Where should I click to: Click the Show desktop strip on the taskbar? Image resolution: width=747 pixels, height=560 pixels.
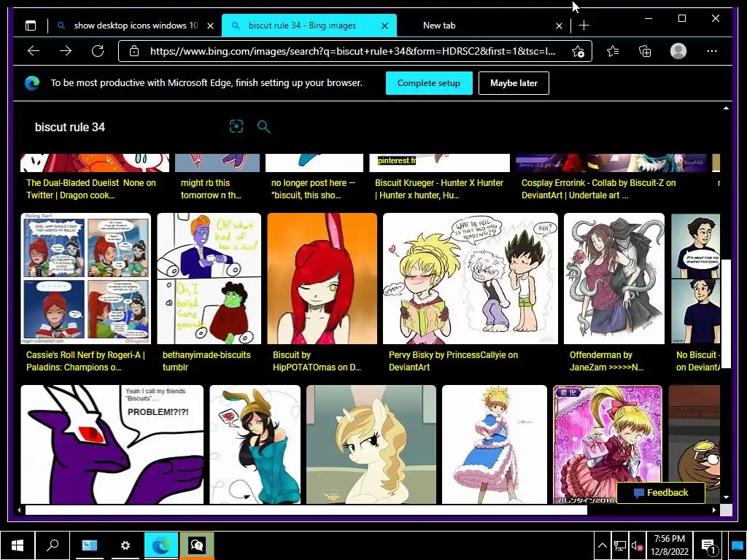pyautogui.click(x=738, y=545)
